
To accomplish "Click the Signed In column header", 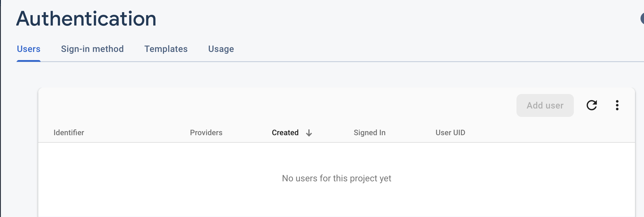I will pyautogui.click(x=370, y=133).
